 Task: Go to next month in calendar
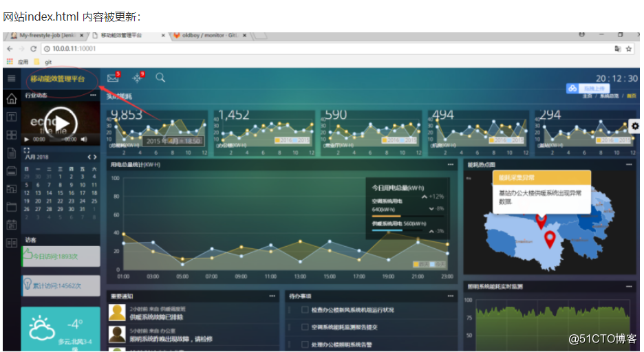pos(95,157)
